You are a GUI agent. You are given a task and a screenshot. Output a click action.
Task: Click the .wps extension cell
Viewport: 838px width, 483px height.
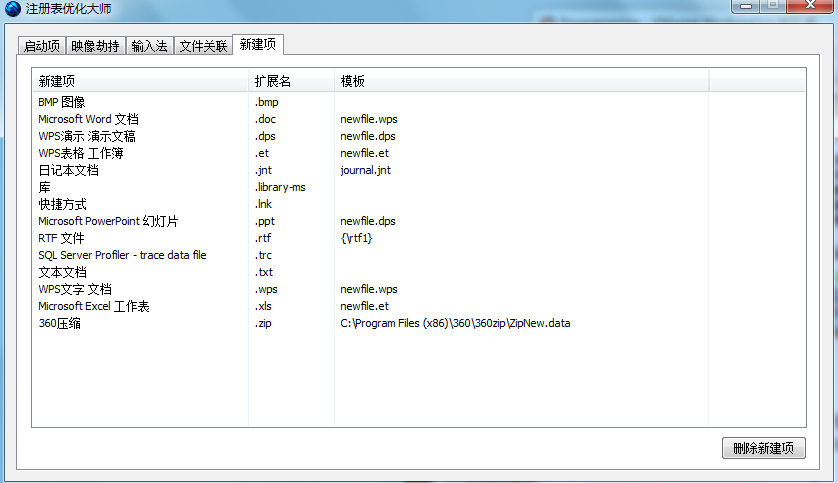pos(266,290)
